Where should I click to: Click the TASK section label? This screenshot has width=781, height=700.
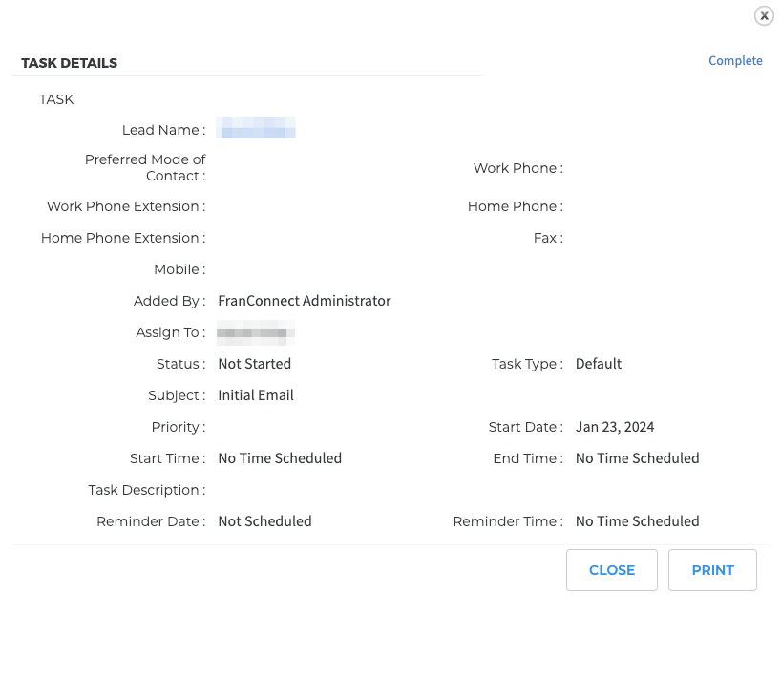click(x=56, y=99)
